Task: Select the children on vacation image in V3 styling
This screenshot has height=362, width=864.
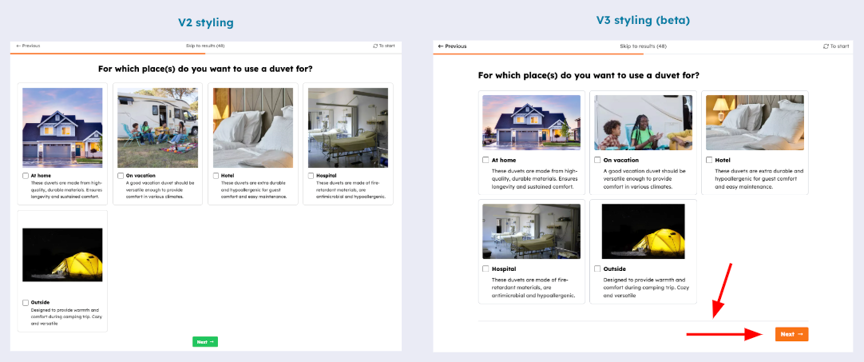Action: pyautogui.click(x=643, y=122)
